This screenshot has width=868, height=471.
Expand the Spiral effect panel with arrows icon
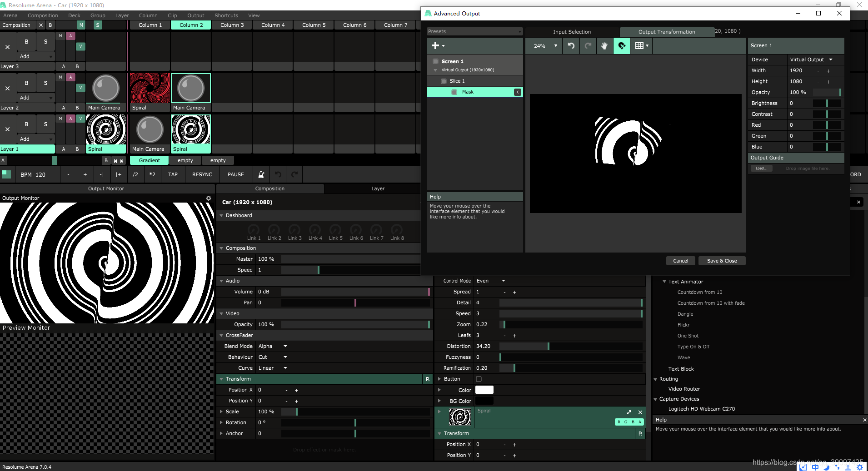coord(629,412)
